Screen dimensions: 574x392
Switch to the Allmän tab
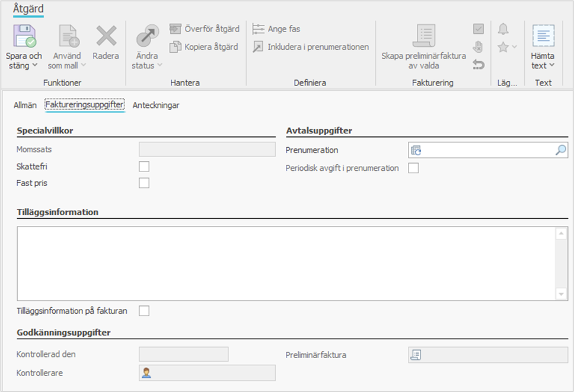click(x=25, y=105)
